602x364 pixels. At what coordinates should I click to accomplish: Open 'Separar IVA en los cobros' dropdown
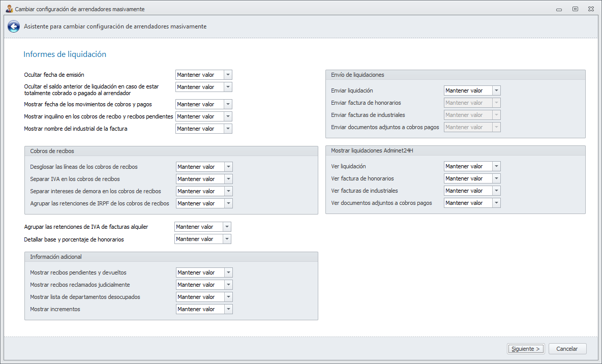point(228,179)
